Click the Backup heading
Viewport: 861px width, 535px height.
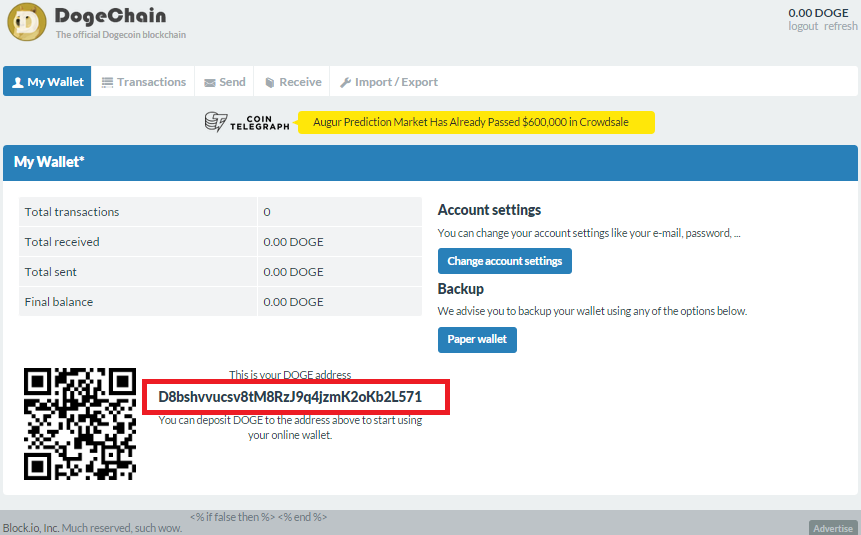coord(461,289)
